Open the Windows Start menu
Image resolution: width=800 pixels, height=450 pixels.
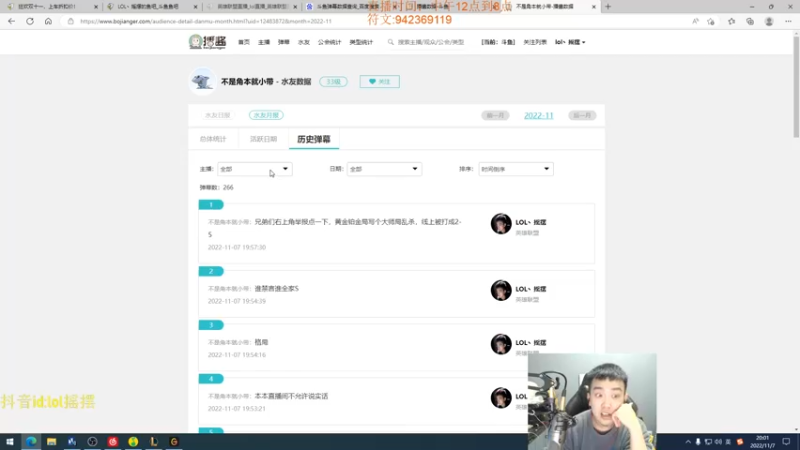[x=10, y=442]
